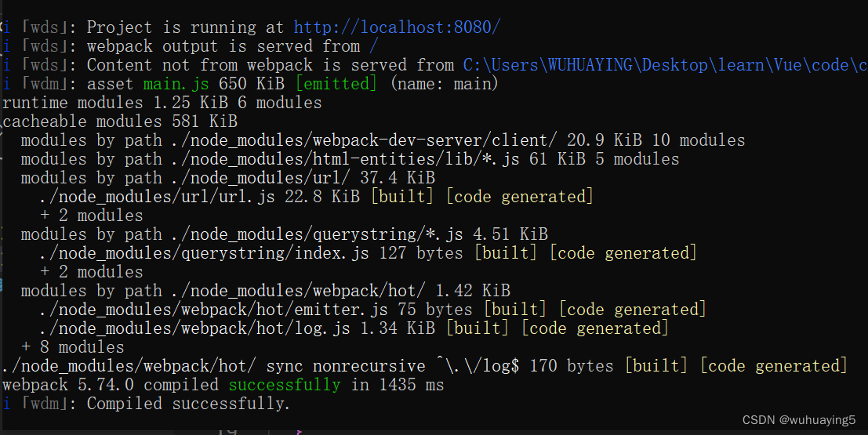Click [built] tag on querystring index.js line
868x435 pixels.
click(506, 253)
